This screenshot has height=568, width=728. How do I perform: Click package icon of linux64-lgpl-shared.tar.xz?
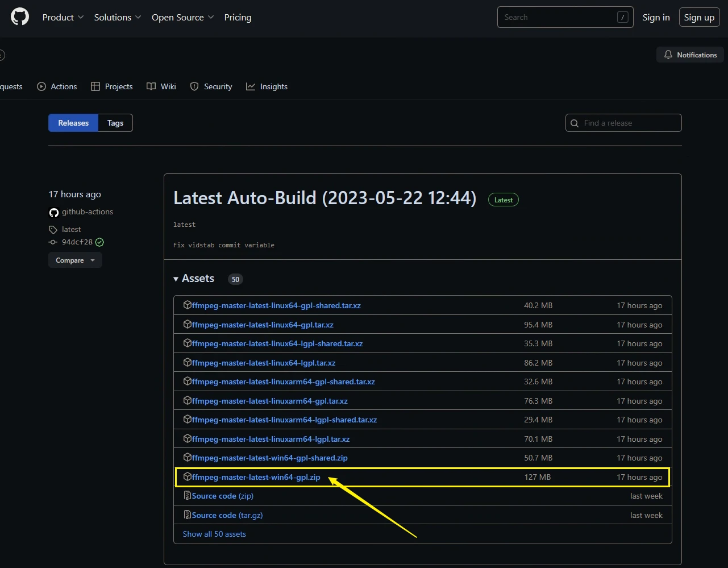pos(188,343)
